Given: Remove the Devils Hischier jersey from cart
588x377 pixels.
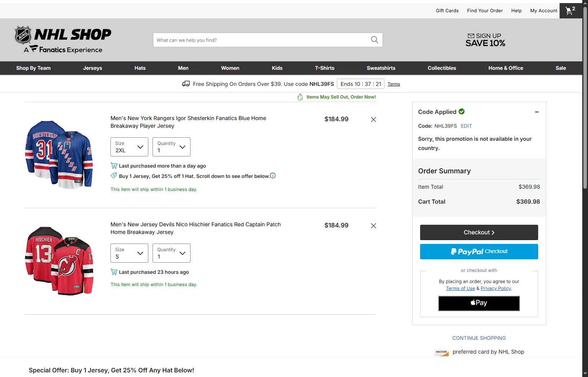Looking at the screenshot, I should click(373, 226).
